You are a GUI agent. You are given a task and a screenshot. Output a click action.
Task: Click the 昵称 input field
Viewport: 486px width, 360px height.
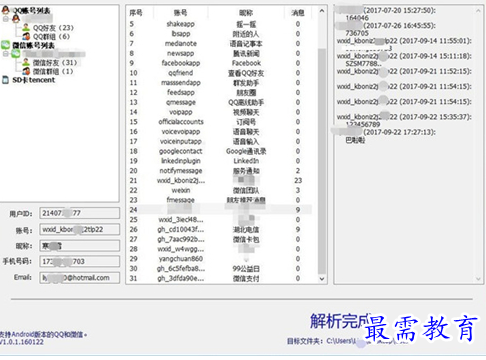(79, 246)
